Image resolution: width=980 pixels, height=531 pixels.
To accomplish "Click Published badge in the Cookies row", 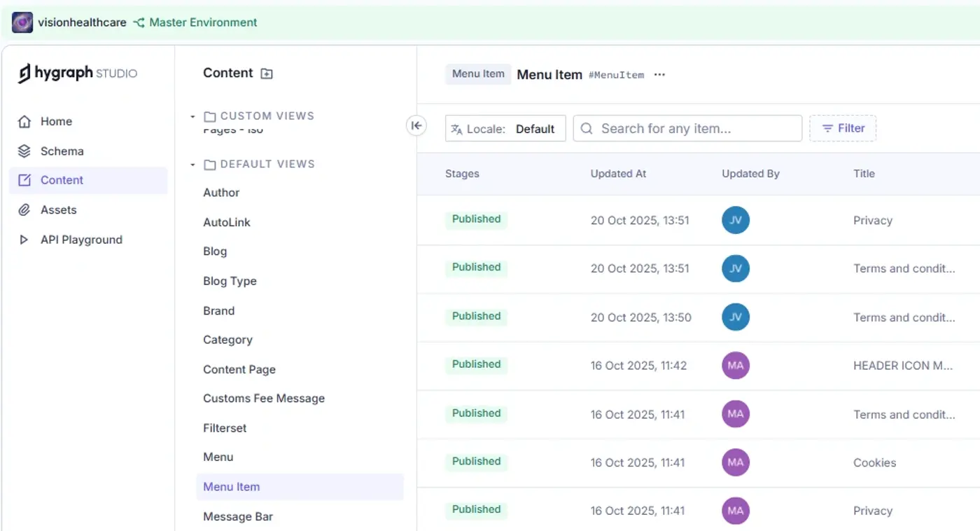I will pyautogui.click(x=476, y=462).
